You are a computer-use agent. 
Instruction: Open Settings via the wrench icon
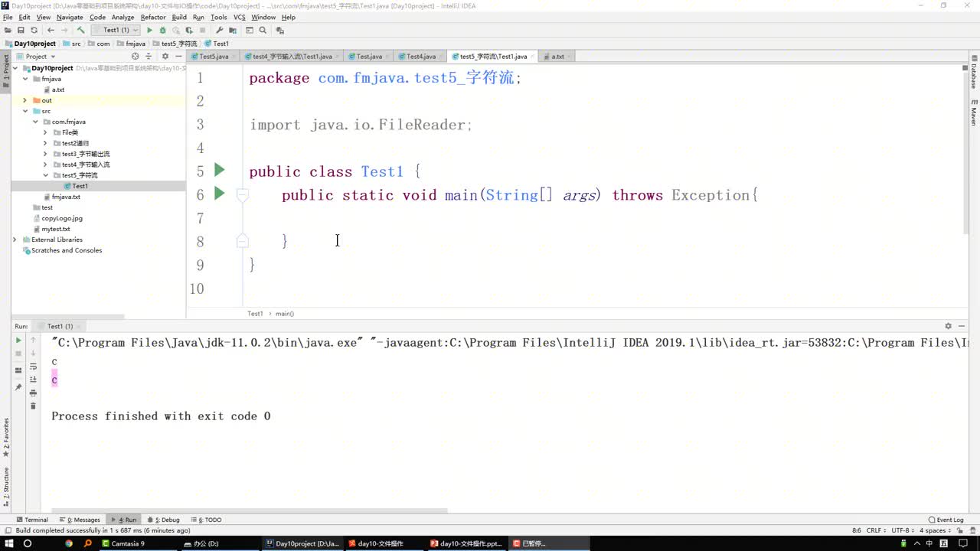pyautogui.click(x=220, y=31)
